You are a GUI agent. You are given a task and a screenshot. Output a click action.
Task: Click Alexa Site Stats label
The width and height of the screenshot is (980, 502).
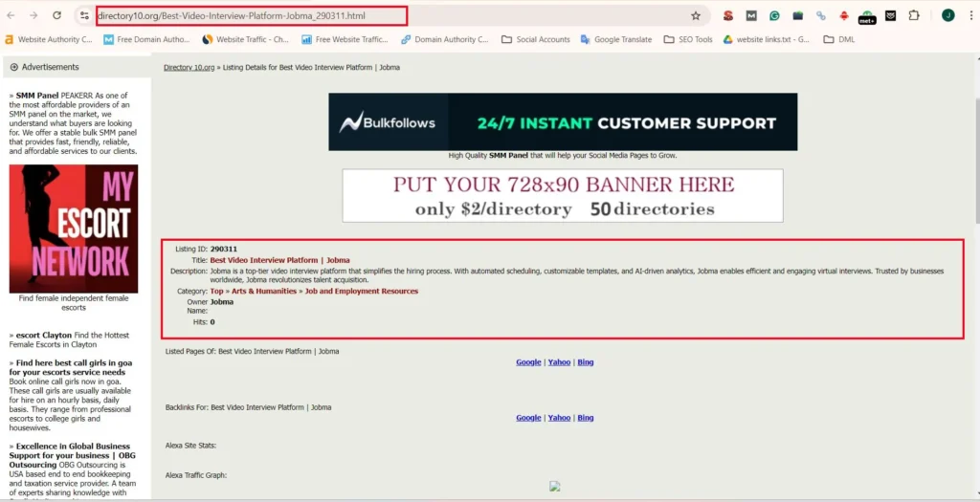tap(190, 446)
